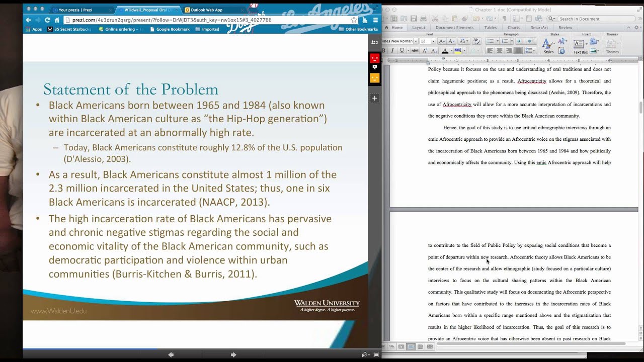Open the 35 Secret Starbucks bookmark
644x362 pixels.
click(70, 29)
